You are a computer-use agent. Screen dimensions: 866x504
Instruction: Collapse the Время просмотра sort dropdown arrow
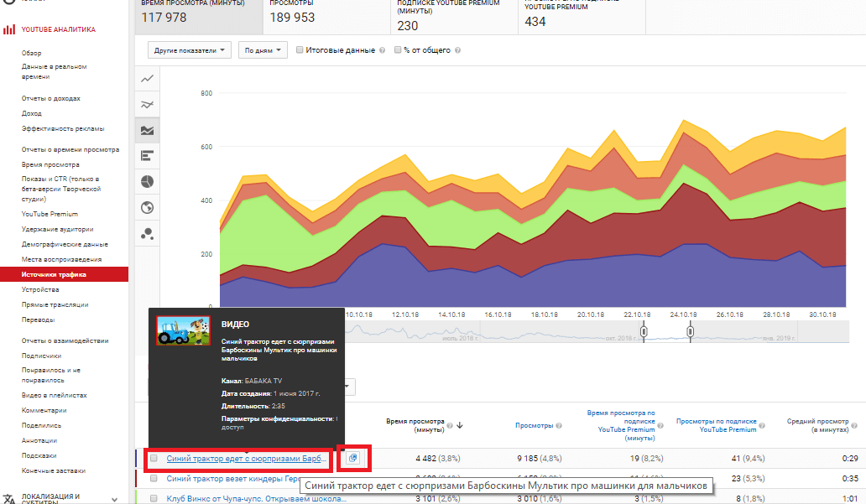tap(459, 425)
